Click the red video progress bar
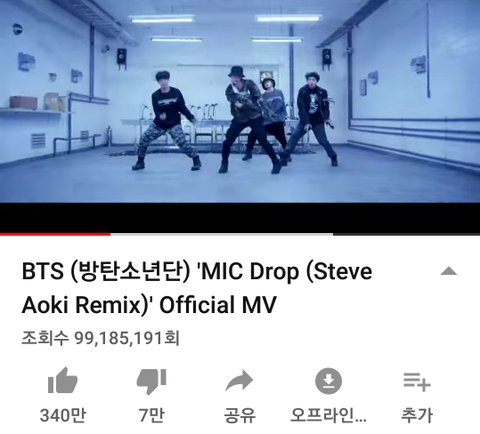The height and width of the screenshot is (434, 480). [55, 234]
